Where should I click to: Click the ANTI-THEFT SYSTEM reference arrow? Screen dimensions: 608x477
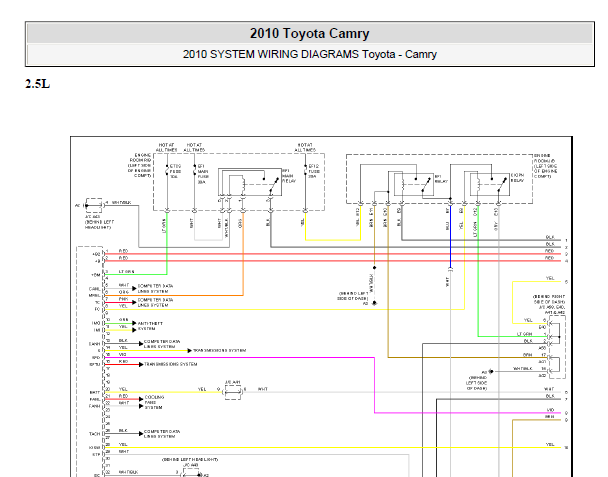click(134, 323)
